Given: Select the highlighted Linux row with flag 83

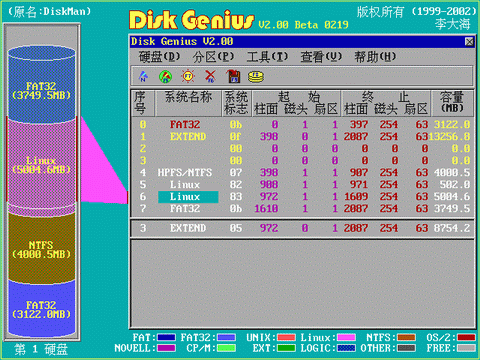Looking at the screenshot, I should click(x=303, y=197).
